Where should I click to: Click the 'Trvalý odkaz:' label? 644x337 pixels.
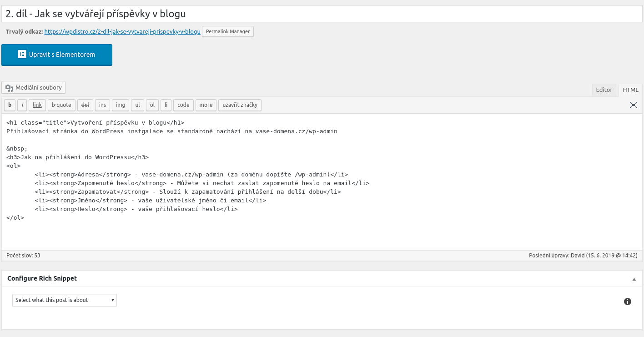click(25, 32)
